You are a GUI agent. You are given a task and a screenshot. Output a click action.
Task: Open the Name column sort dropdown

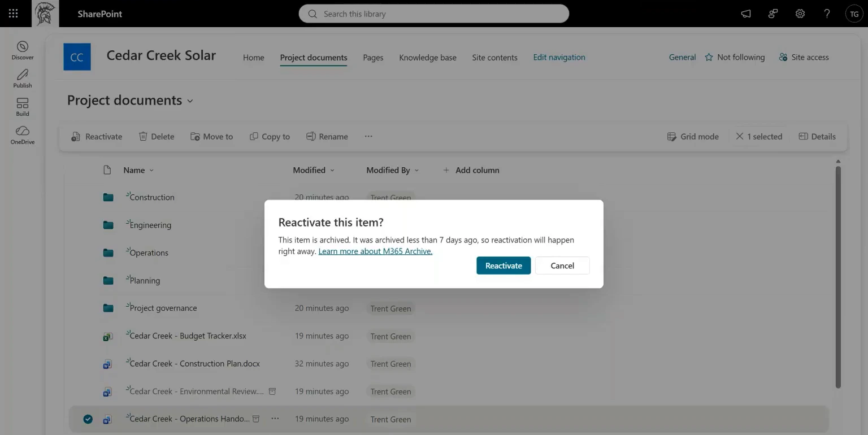click(x=151, y=171)
